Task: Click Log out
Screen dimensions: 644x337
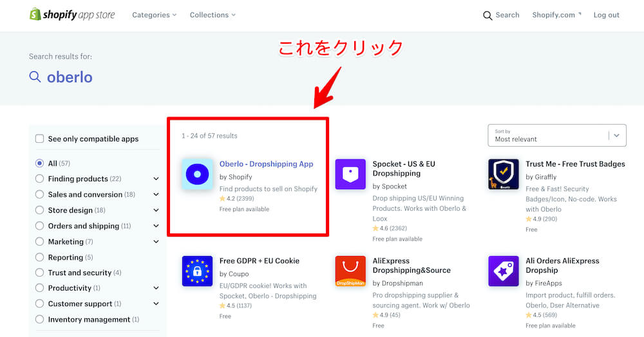Action: [x=606, y=15]
